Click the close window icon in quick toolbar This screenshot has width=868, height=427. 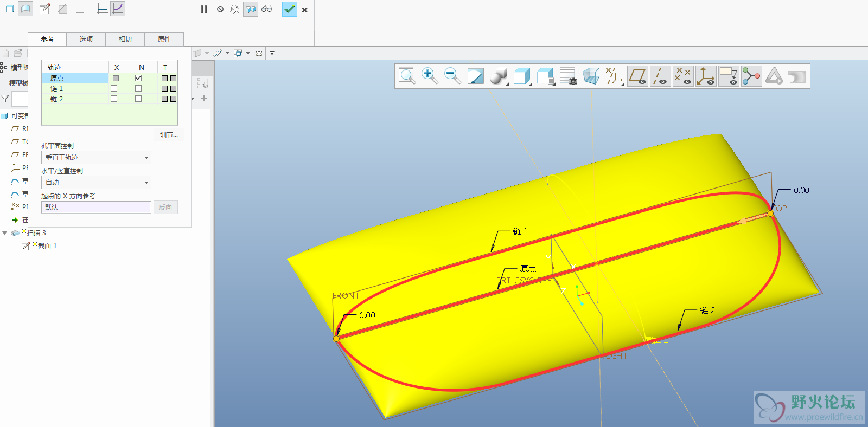(259, 53)
